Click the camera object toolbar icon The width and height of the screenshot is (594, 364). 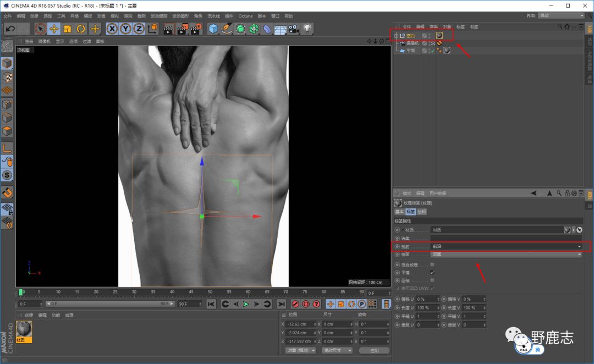(x=294, y=29)
